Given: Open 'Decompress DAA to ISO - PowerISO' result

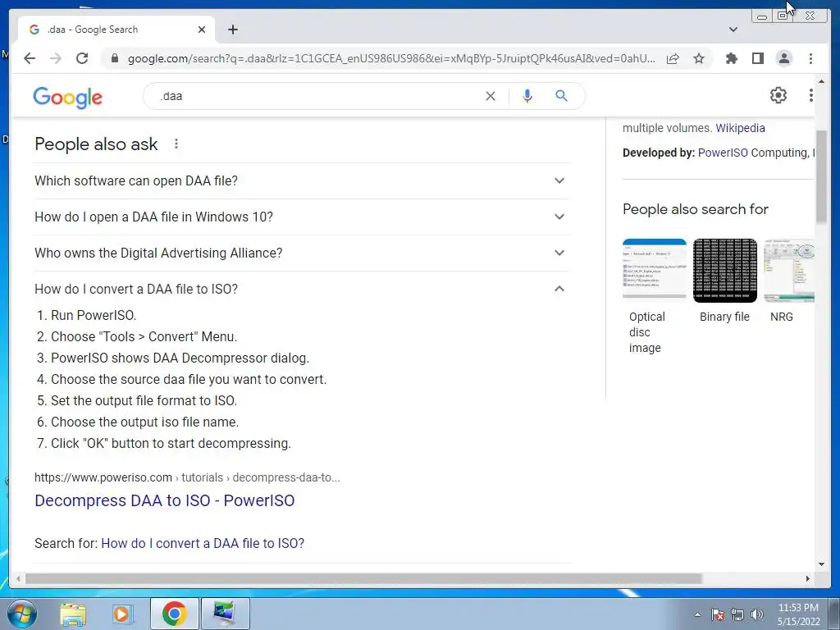Looking at the screenshot, I should tap(164, 500).
